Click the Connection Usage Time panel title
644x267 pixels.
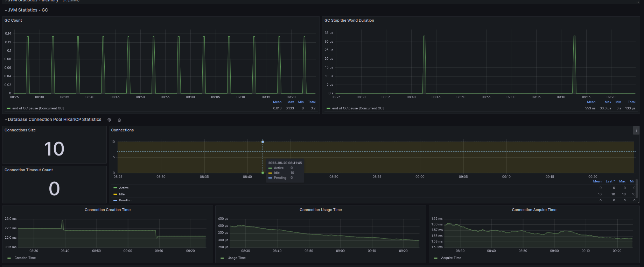[x=320, y=210]
